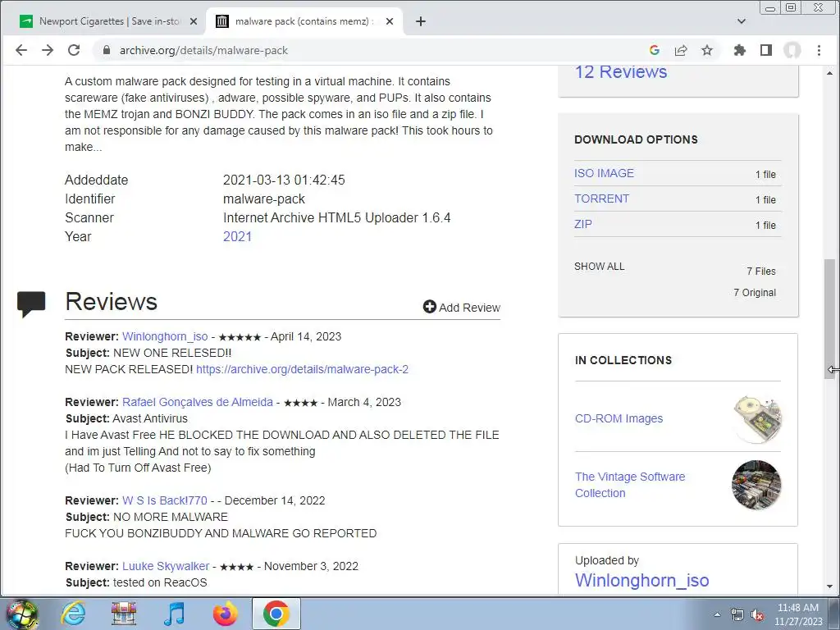Open the Chrome profile avatar
Screen dimensions: 840x630
coord(792,50)
